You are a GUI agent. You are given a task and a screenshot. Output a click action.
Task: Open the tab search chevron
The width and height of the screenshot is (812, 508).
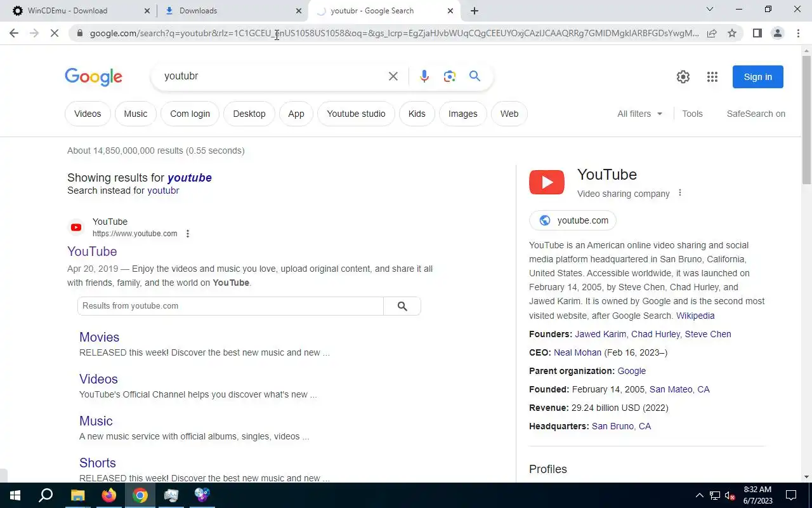[710, 10]
